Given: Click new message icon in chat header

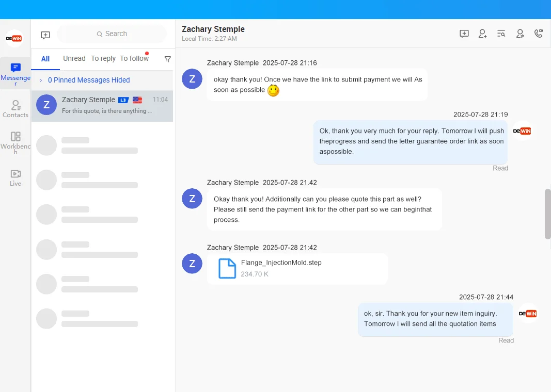Looking at the screenshot, I should point(464,34).
